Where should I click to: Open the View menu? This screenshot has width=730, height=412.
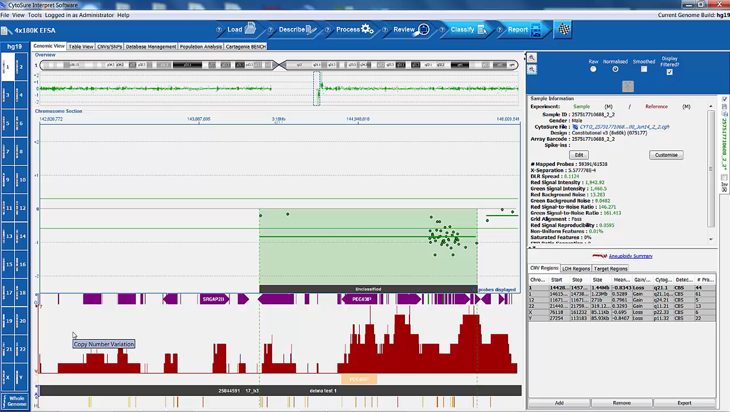(18, 15)
